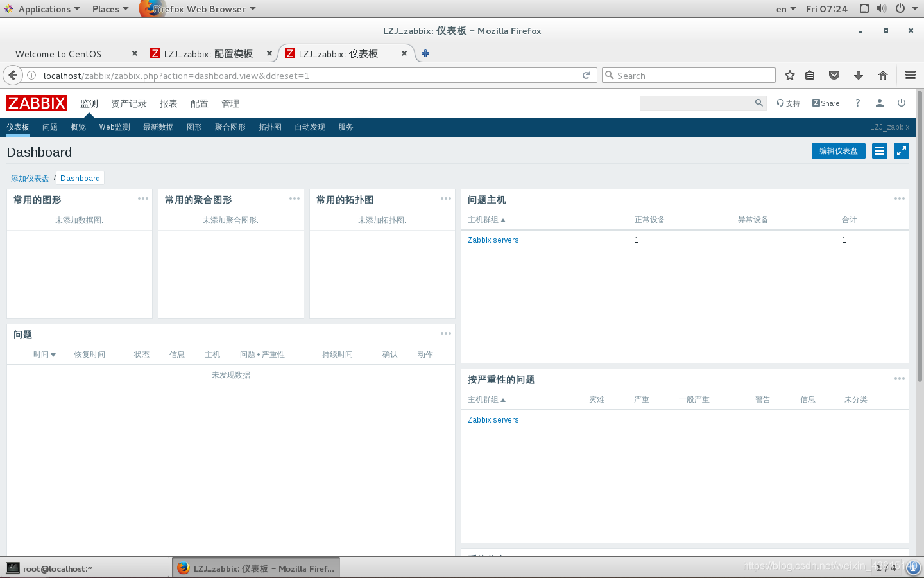Close the 仪表板 browser tab

click(404, 53)
